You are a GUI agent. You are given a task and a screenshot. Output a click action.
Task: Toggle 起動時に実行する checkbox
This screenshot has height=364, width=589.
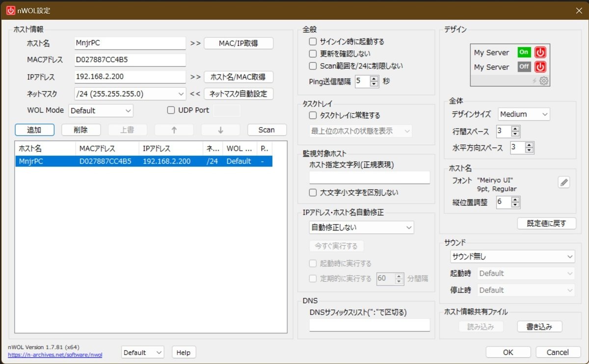pos(313,263)
